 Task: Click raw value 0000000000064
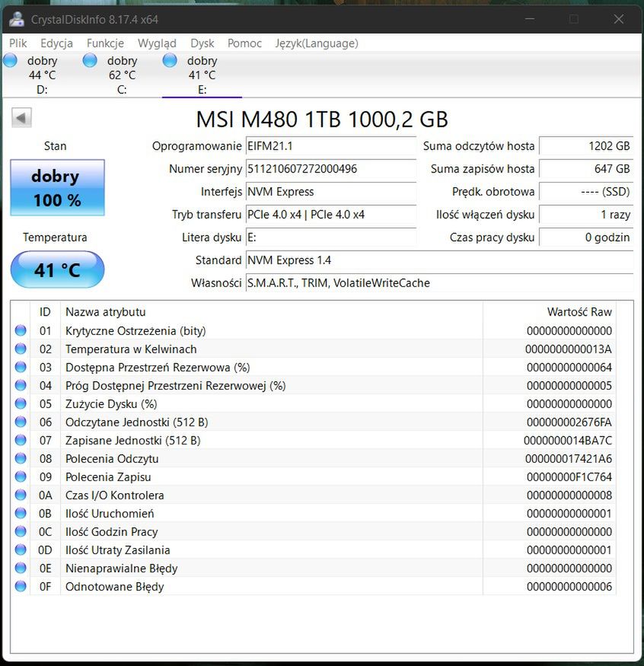(569, 368)
